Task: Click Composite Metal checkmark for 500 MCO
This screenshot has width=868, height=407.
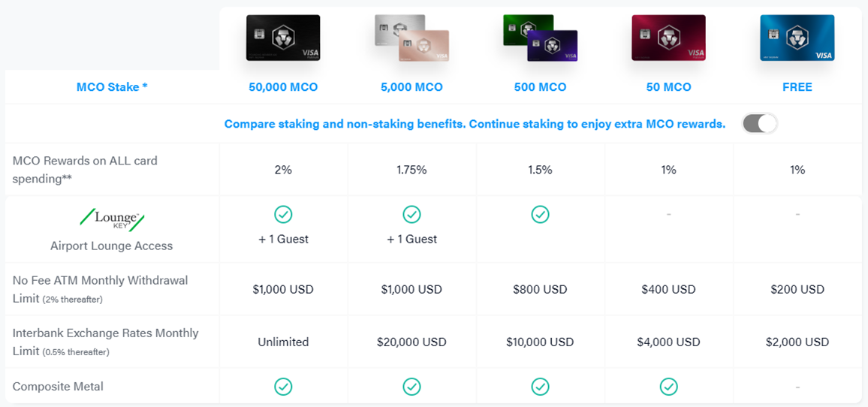Action: (x=541, y=386)
